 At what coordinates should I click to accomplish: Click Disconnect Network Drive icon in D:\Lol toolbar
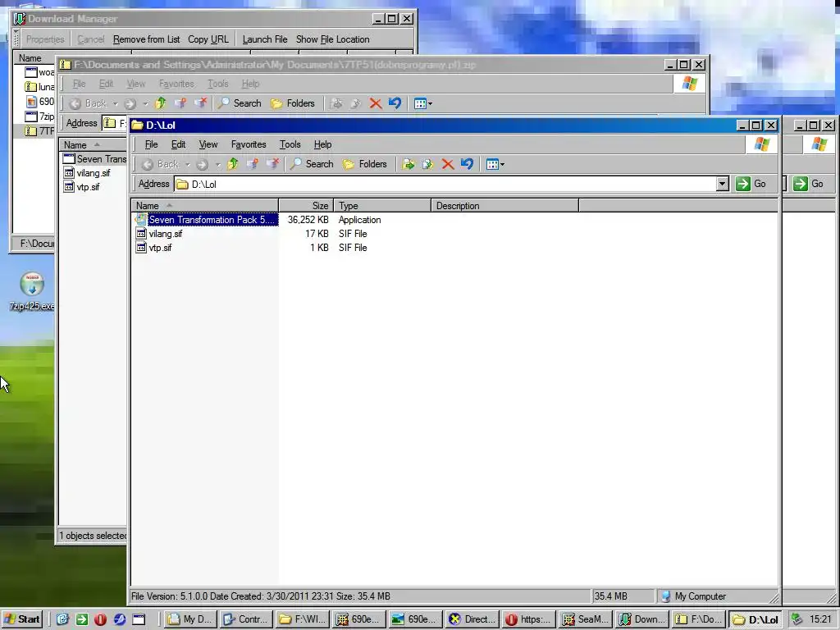pos(272,164)
